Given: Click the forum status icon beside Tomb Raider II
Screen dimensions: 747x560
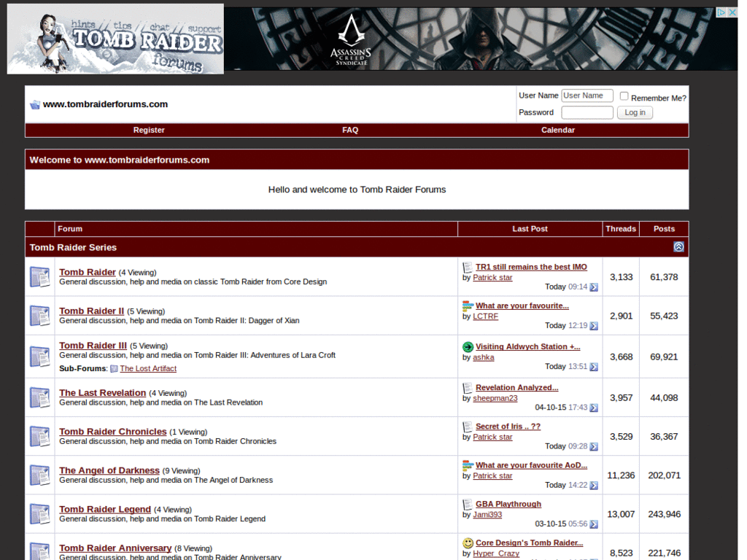Looking at the screenshot, I should click(39, 315).
